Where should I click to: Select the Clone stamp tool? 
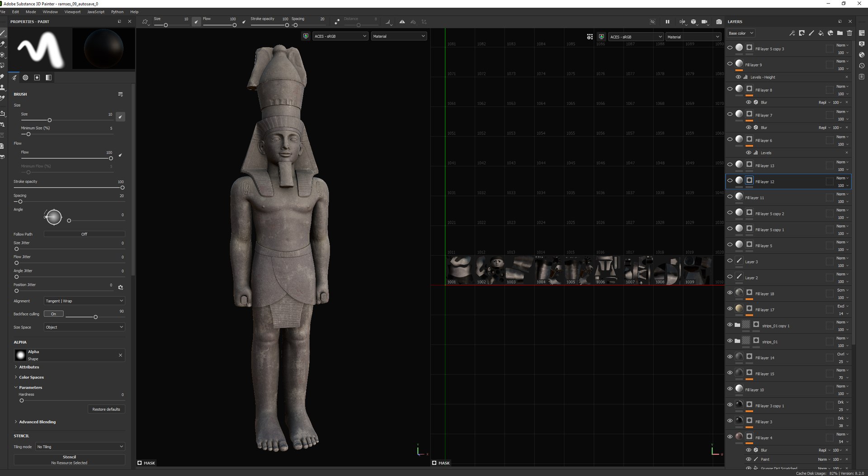pos(3,87)
